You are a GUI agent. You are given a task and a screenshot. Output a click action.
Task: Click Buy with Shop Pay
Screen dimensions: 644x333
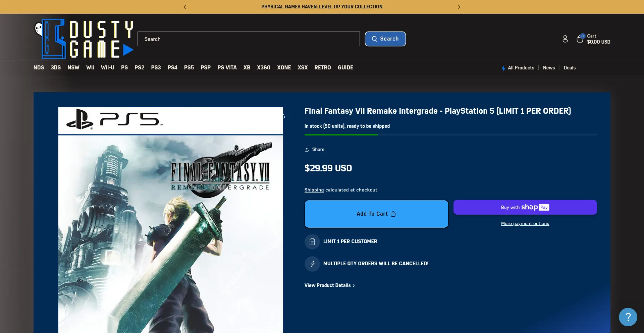tap(525, 207)
